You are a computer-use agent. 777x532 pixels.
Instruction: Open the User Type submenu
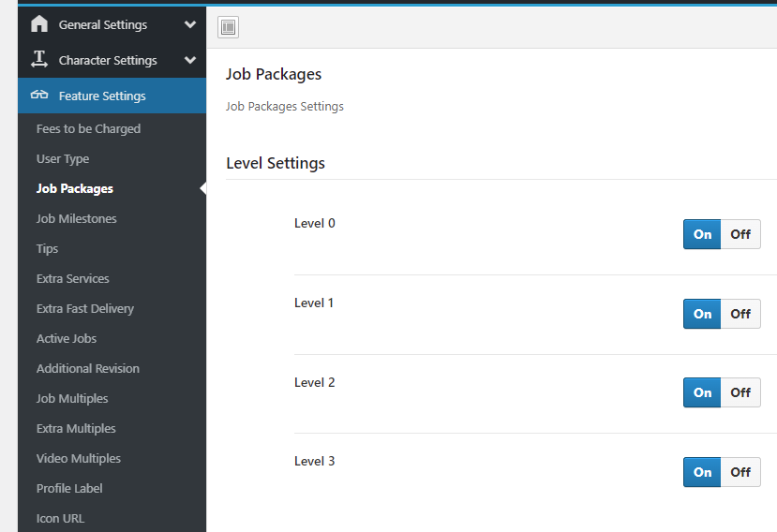coord(63,159)
